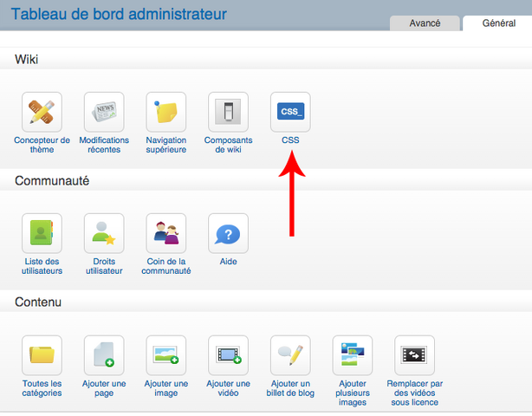Open the Navigation supérieure sticky note icon
The width and height of the screenshot is (532, 416).
point(165,112)
